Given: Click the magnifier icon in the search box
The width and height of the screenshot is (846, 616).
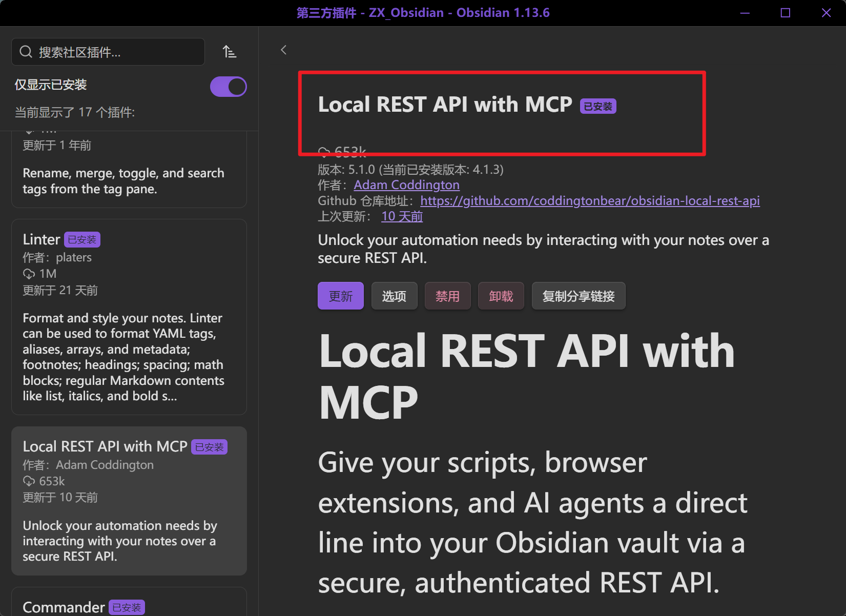Looking at the screenshot, I should 26,52.
